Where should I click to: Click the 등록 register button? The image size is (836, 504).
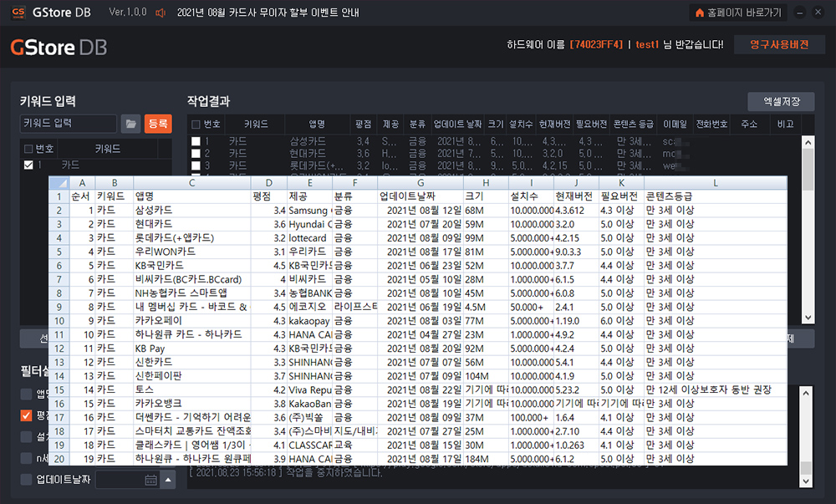[157, 124]
